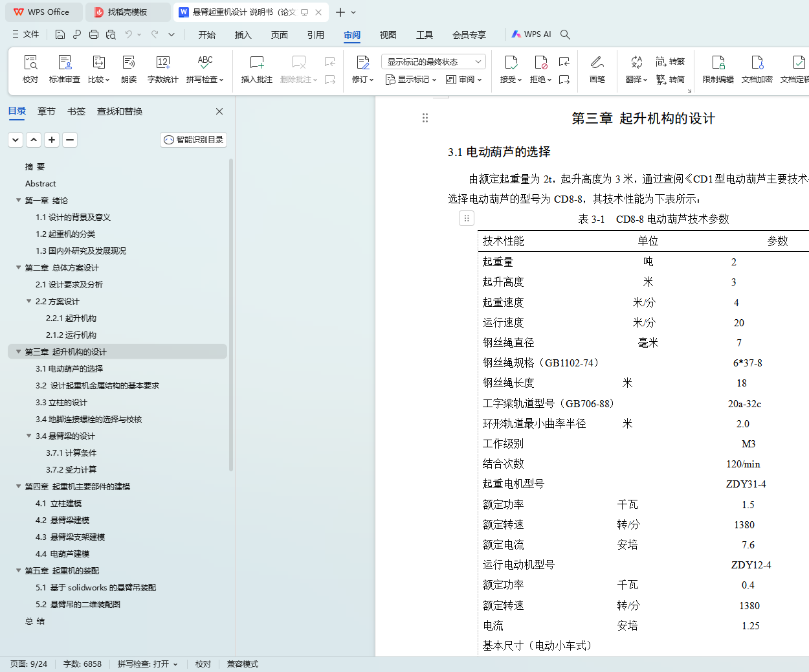Click the 兼容模式 status bar label

(243, 664)
